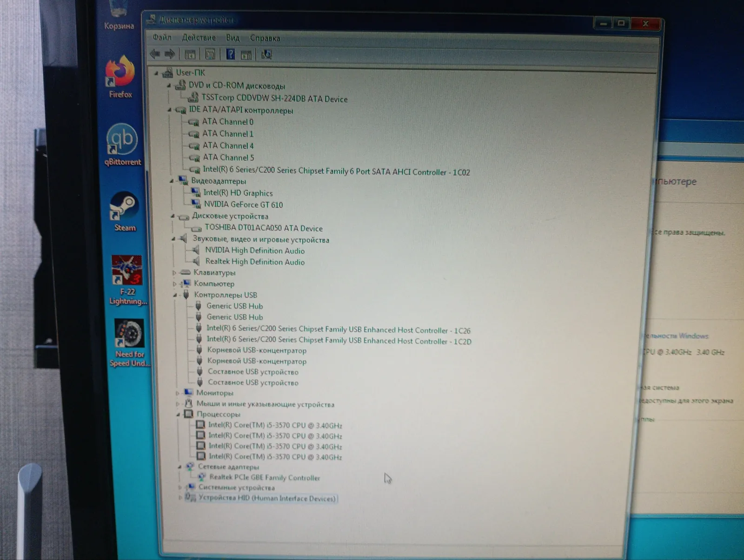
Task: Select TSSTcorp CDDVDW SH-224DB ATA Device
Action: [274, 99]
